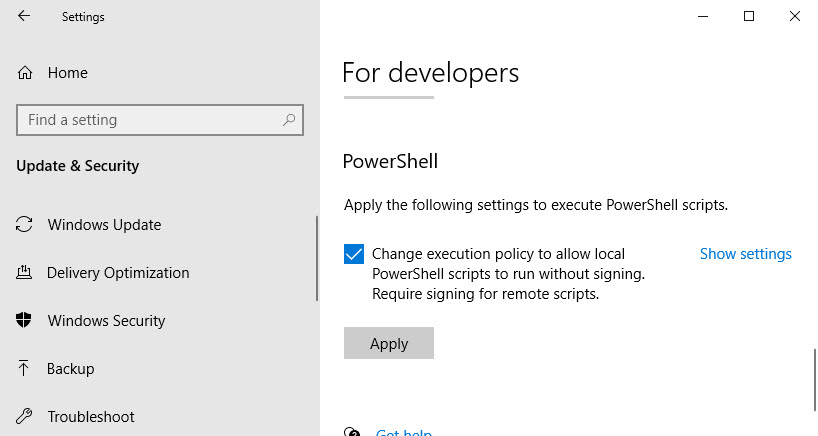
Task: Click the 'Apply the following settings' description text
Action: point(536,205)
